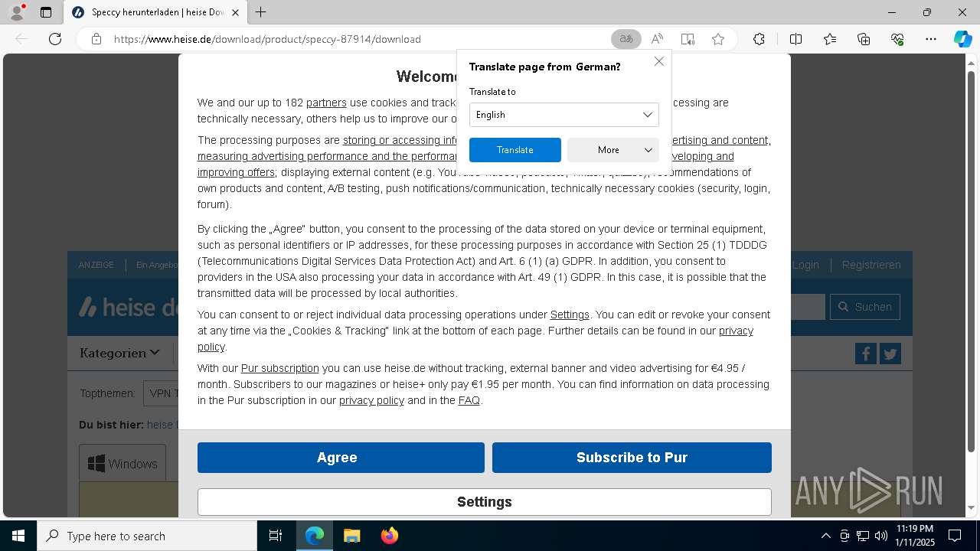Click the Agree button
The height and width of the screenshot is (551, 980).
point(341,458)
